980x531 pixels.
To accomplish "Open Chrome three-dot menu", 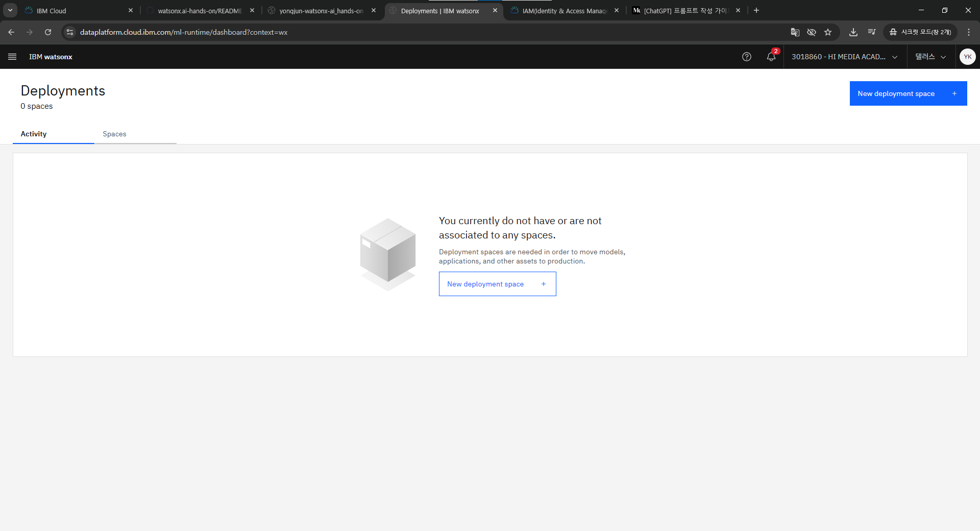I will pyautogui.click(x=969, y=32).
